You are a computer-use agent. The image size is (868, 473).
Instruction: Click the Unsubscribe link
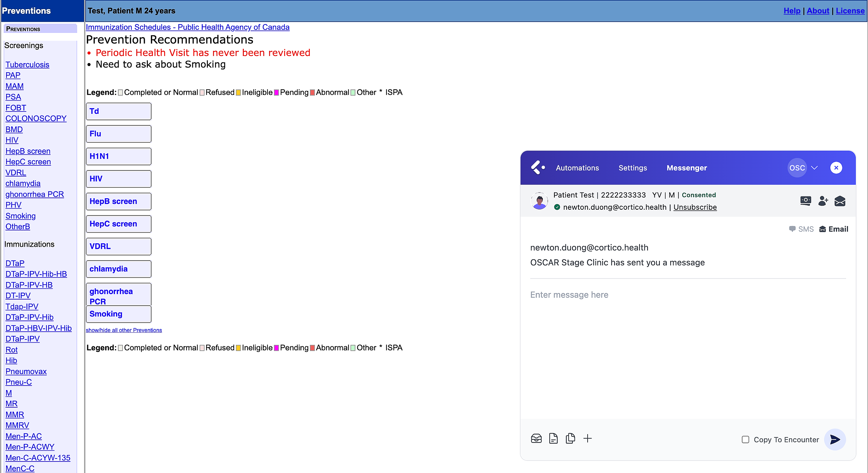coord(695,207)
